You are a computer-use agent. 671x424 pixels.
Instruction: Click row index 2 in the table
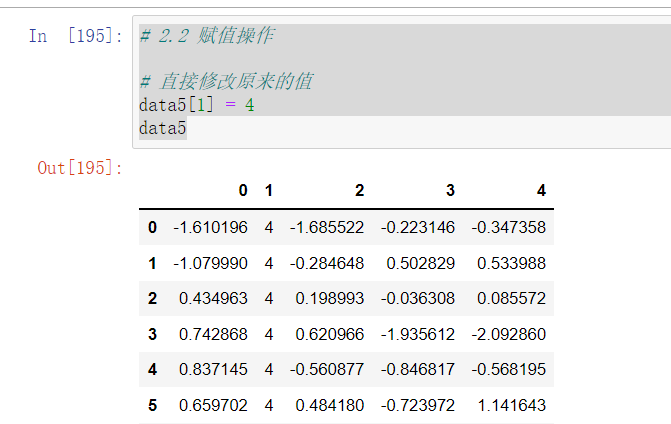click(x=152, y=298)
